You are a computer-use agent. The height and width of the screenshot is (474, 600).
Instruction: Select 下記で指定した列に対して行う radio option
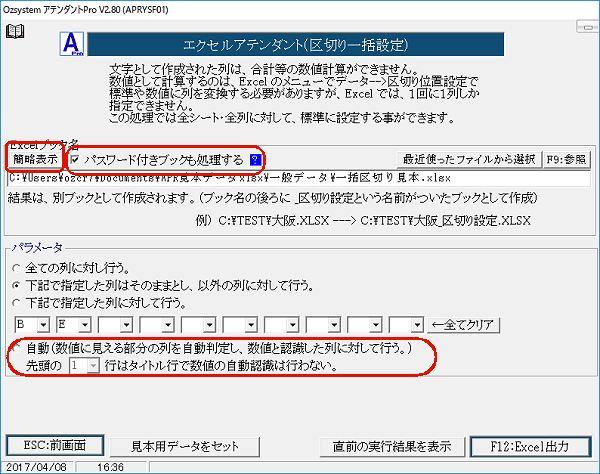[x=16, y=303]
